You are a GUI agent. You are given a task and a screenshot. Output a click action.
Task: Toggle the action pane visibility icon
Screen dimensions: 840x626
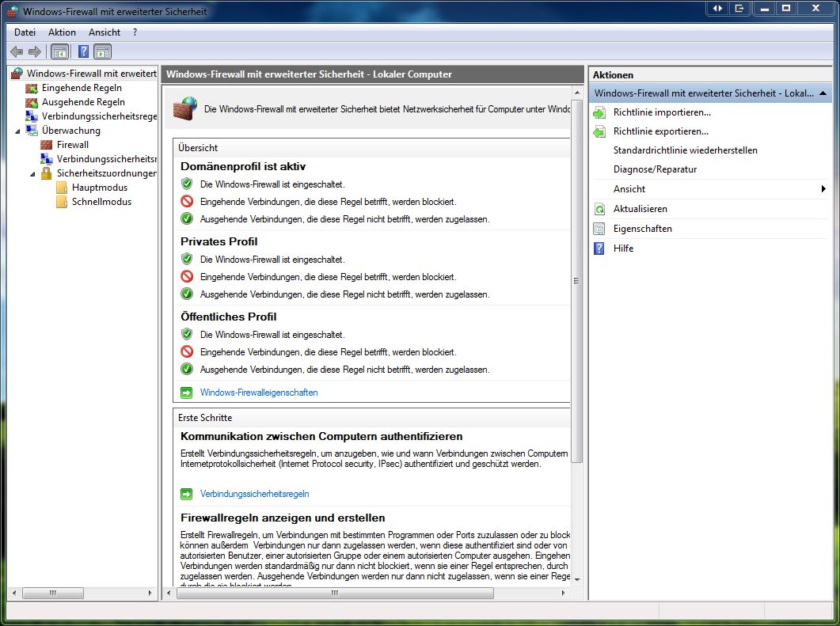[x=103, y=51]
